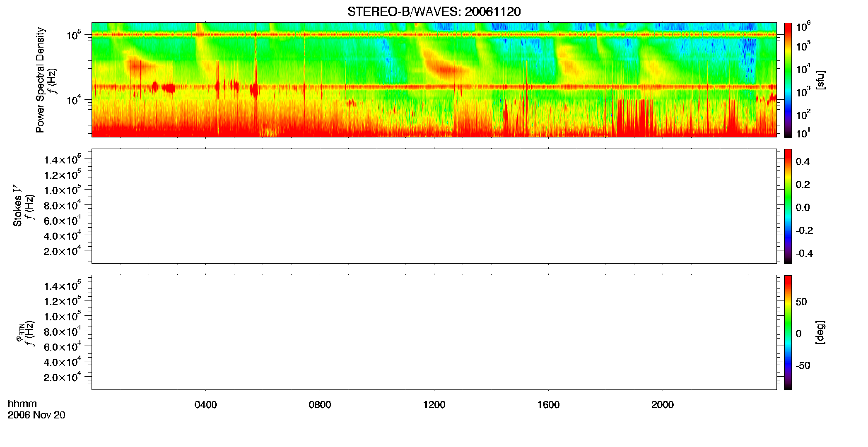Viewport: 868px width, 447px height.
Task: Click the Stokes V axis label
Action: point(17,206)
